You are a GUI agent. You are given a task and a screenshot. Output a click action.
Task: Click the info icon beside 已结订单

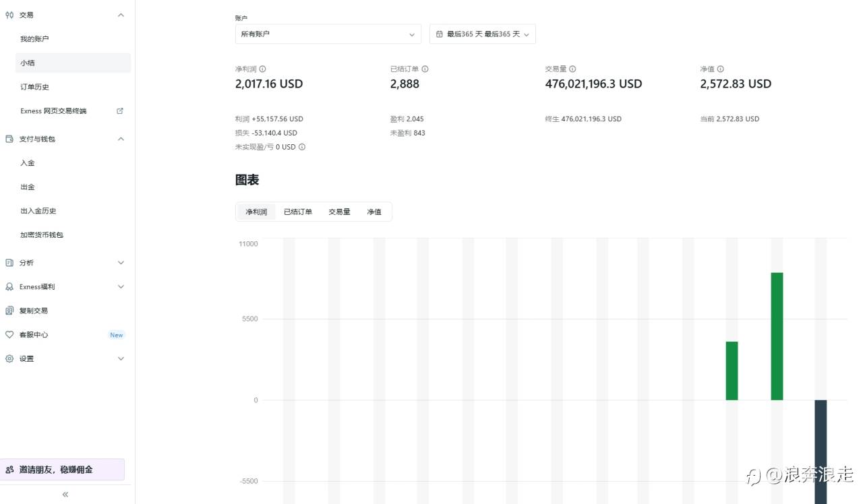tap(425, 69)
